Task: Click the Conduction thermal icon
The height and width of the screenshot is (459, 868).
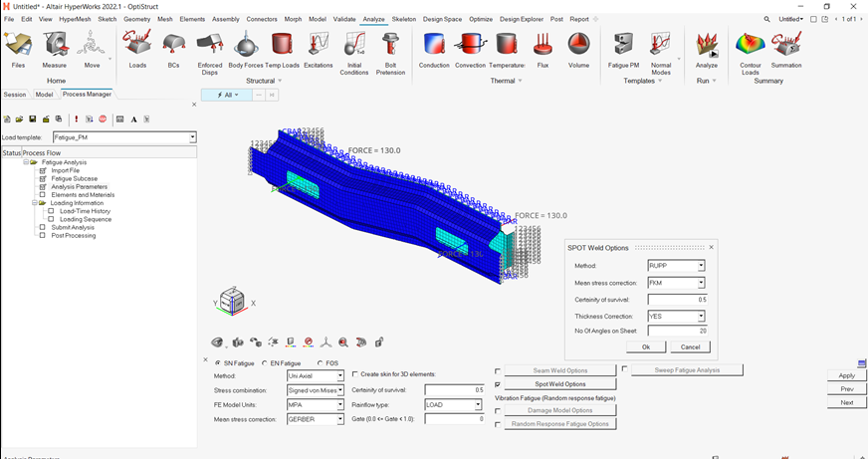Action: [434, 45]
